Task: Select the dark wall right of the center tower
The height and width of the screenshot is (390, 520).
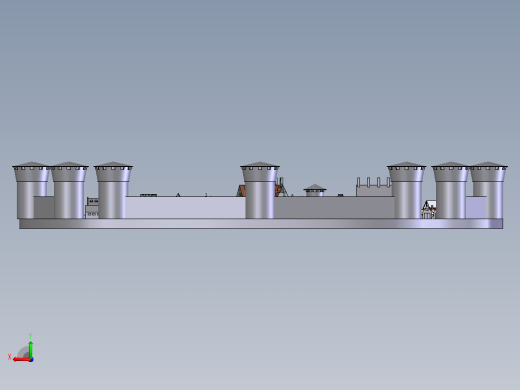Action: tap(334, 207)
